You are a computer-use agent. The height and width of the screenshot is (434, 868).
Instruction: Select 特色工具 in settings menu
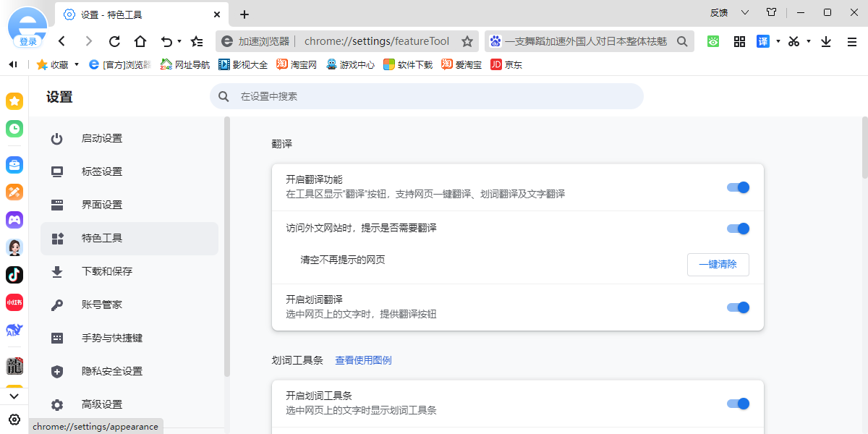129,239
